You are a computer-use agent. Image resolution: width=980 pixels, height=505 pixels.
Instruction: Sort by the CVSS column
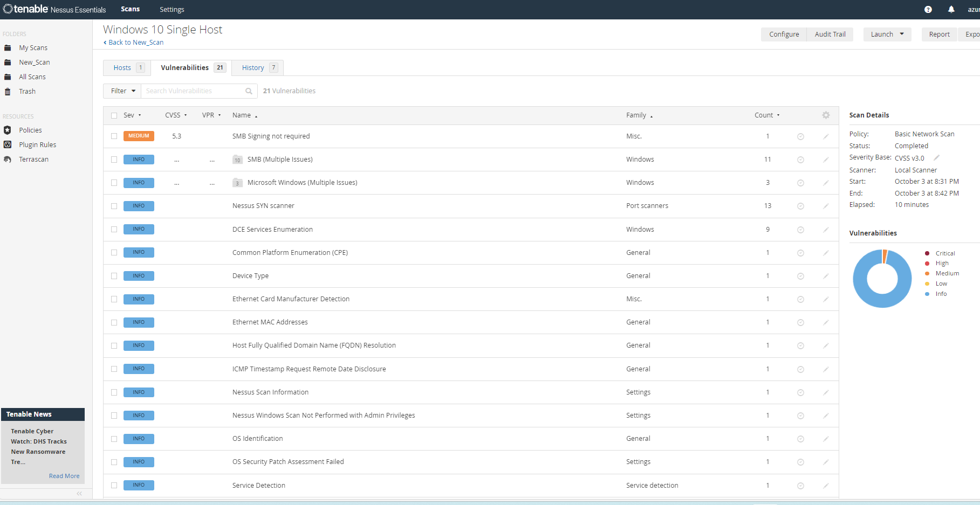[x=176, y=115]
